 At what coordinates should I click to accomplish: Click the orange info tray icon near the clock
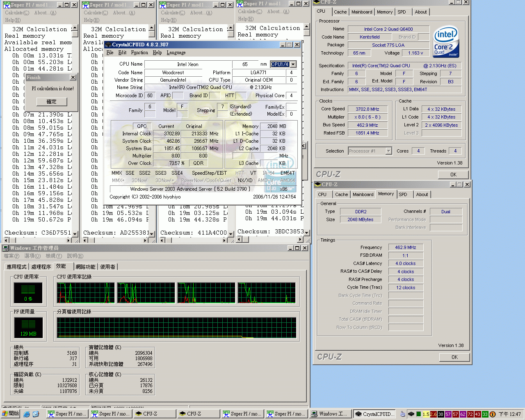pyautogui.click(x=493, y=414)
